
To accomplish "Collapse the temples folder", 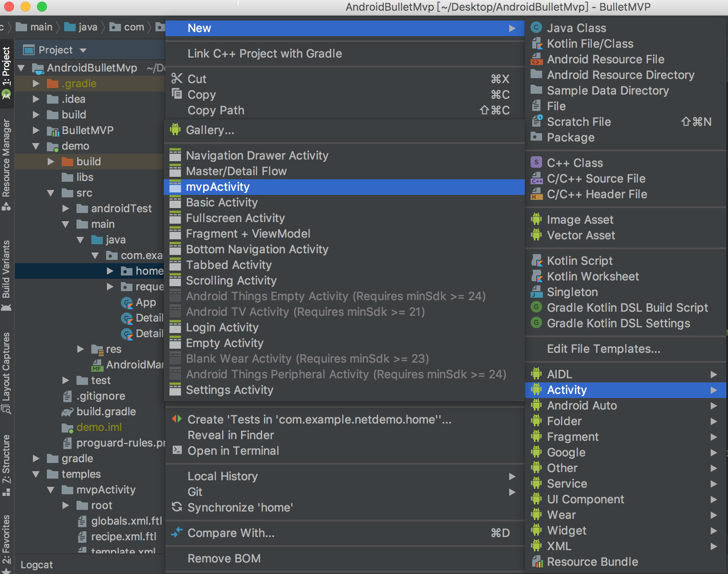I will (x=36, y=474).
